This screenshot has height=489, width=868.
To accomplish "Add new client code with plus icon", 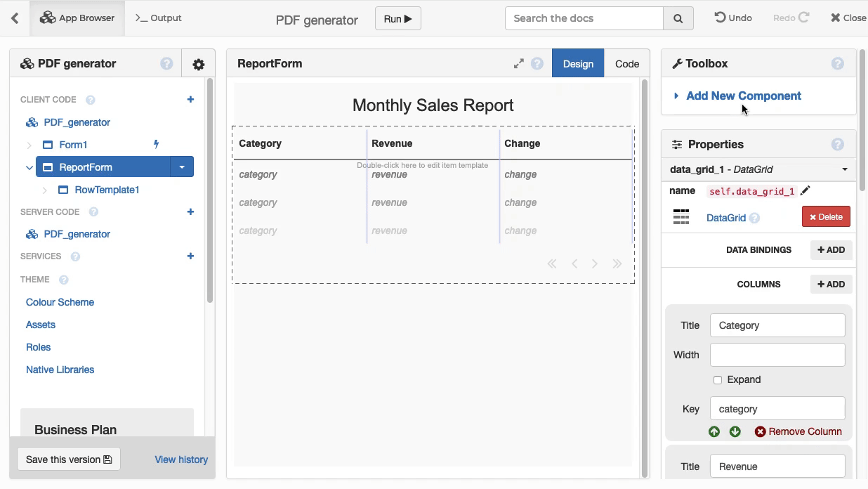I will (190, 100).
